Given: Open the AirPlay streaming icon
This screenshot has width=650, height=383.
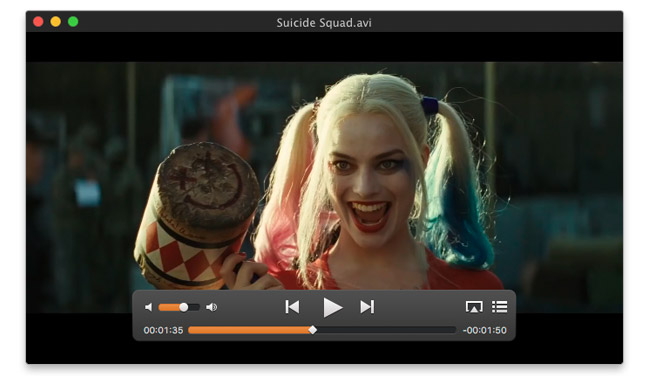Looking at the screenshot, I should pyautogui.click(x=474, y=307).
